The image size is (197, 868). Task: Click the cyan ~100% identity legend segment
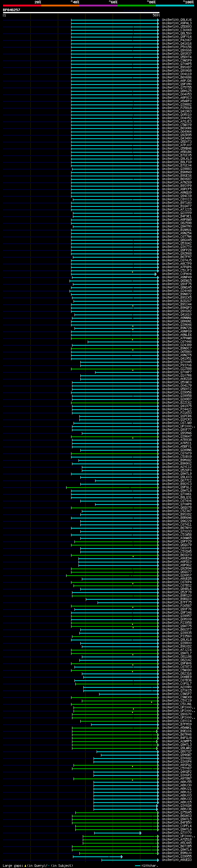(175, 6)
